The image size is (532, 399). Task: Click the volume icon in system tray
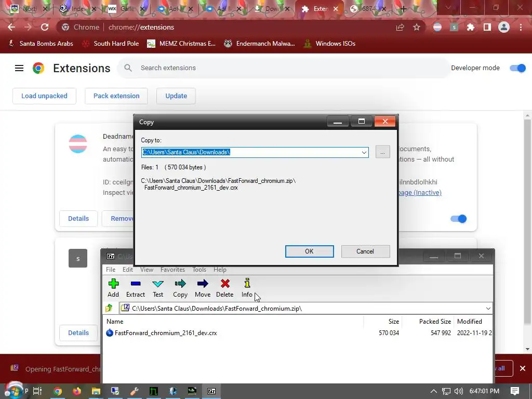pyautogui.click(x=459, y=391)
